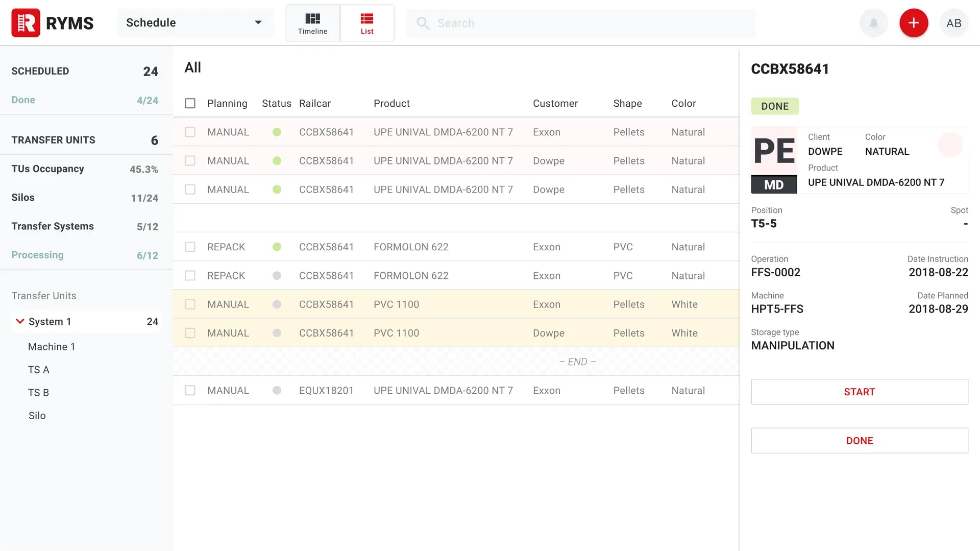Viewport: 980px width, 551px height.
Task: Click the green status dot on first CCBX58641 row
Action: [277, 132]
